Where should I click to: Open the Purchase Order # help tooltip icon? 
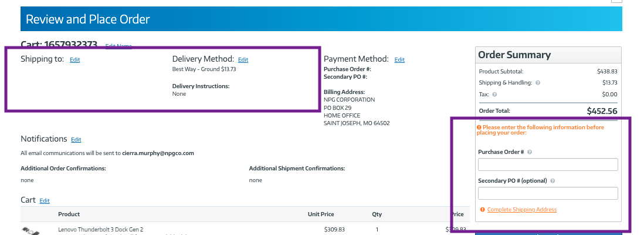[x=530, y=152]
